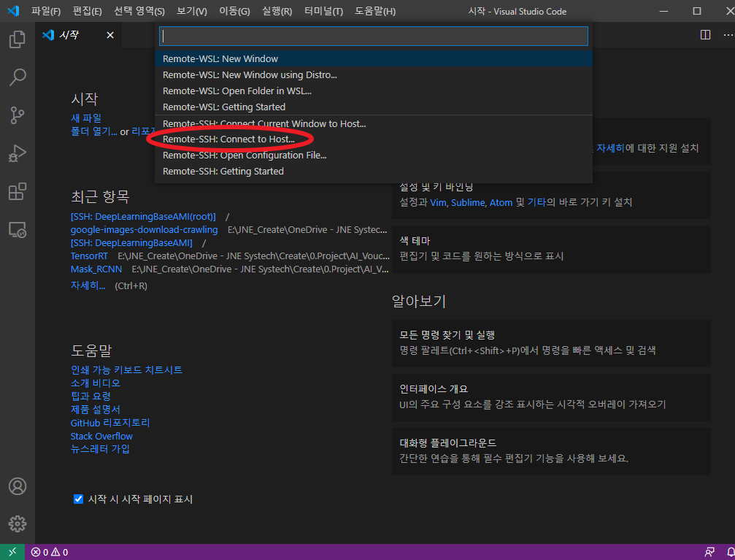This screenshot has width=735, height=560.
Task: Click the 새 파일 link
Action: (x=86, y=118)
